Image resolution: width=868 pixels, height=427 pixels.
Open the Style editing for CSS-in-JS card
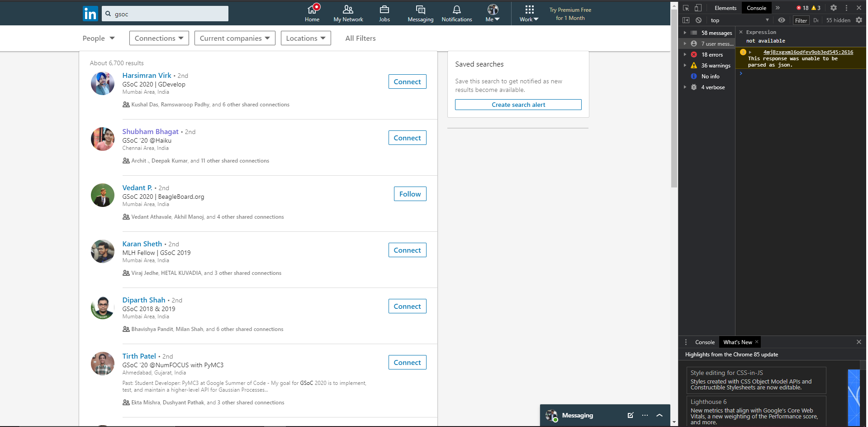(x=756, y=380)
